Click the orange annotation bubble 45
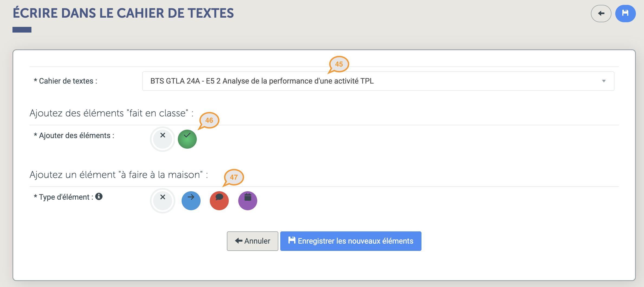644x287 pixels. [339, 64]
